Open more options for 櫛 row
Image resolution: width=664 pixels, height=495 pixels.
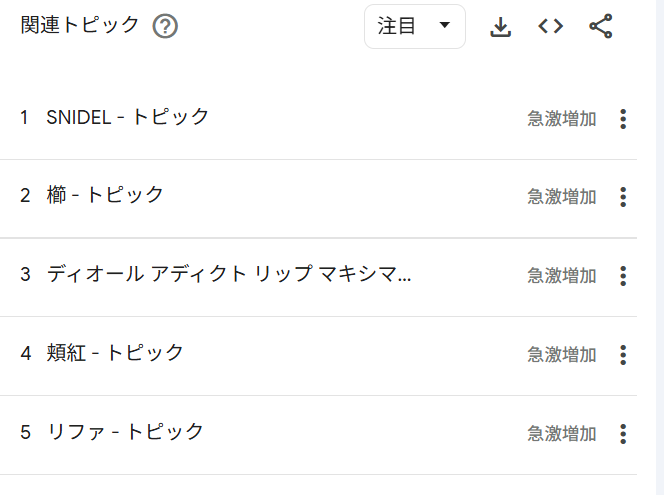[623, 197]
